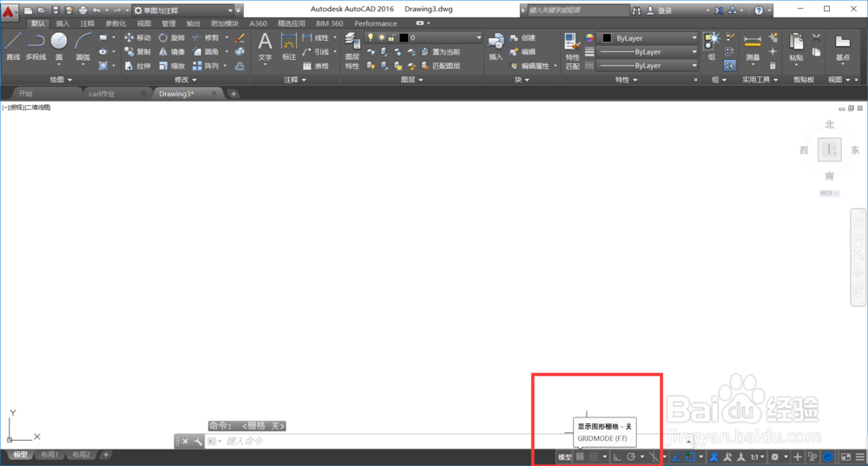Open the ByLayer linetype dropdown

coord(648,65)
